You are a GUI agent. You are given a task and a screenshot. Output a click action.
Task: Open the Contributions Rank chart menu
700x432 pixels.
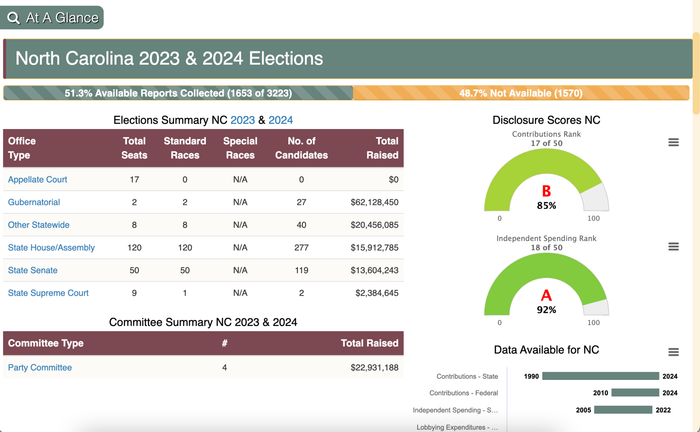pos(673,142)
